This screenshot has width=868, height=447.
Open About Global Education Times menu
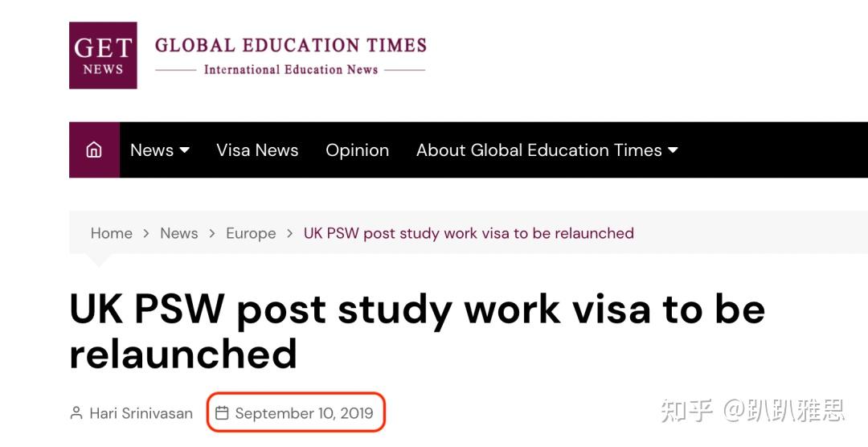(538, 150)
